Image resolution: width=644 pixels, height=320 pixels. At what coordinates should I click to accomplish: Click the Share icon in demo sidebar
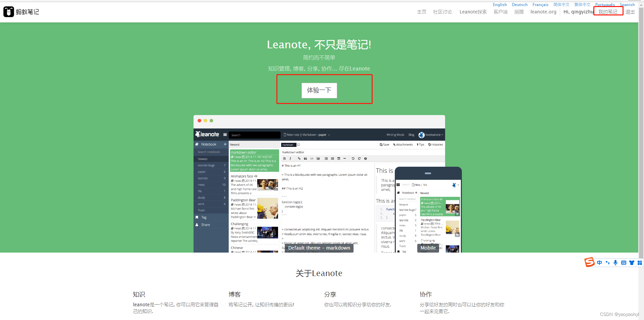197,225
